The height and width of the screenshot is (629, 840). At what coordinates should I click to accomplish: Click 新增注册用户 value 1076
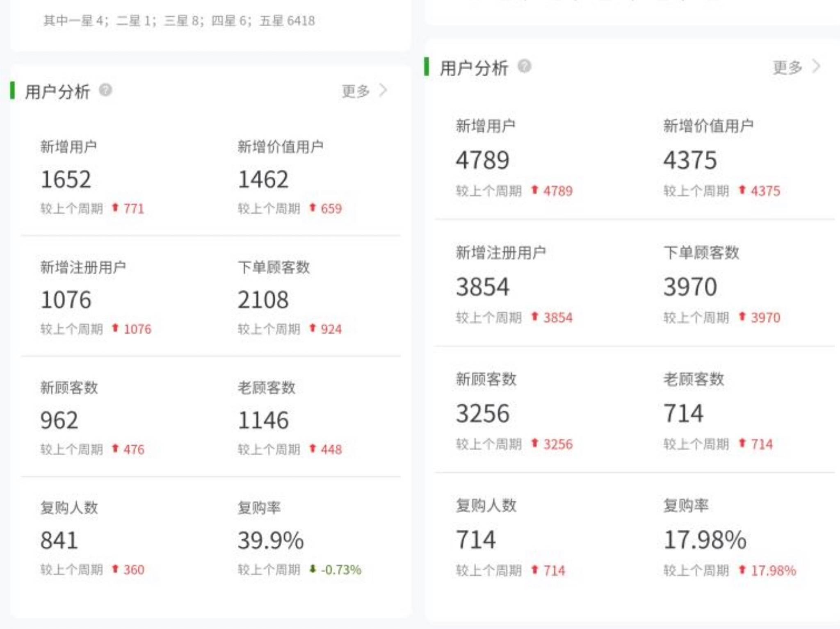tap(66, 300)
